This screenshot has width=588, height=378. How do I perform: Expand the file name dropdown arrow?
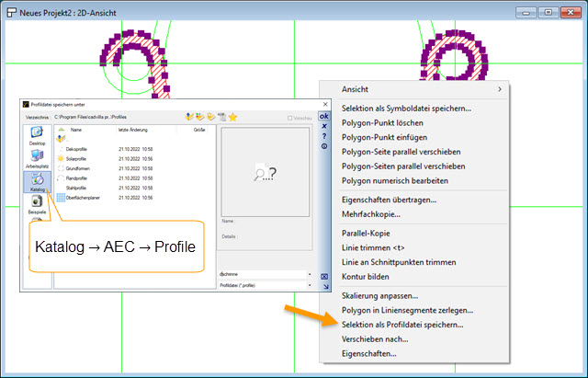click(x=309, y=274)
